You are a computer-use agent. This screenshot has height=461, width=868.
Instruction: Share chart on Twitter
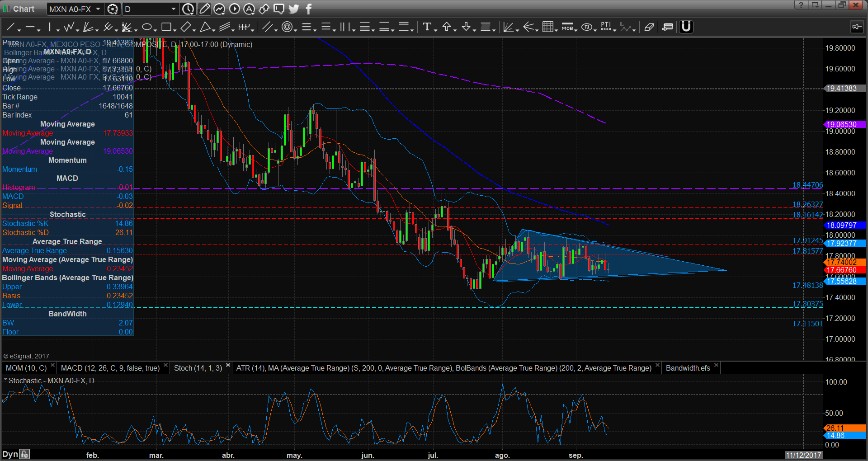(293, 9)
